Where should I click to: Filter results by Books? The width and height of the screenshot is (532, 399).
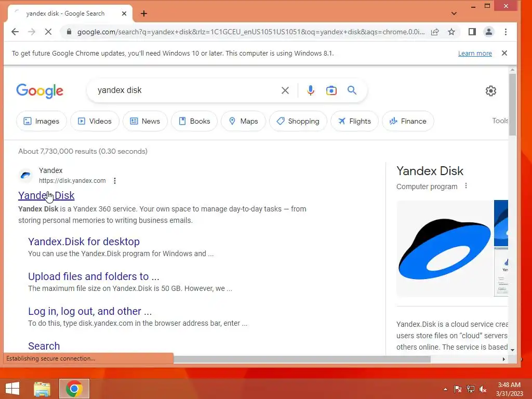(194, 121)
